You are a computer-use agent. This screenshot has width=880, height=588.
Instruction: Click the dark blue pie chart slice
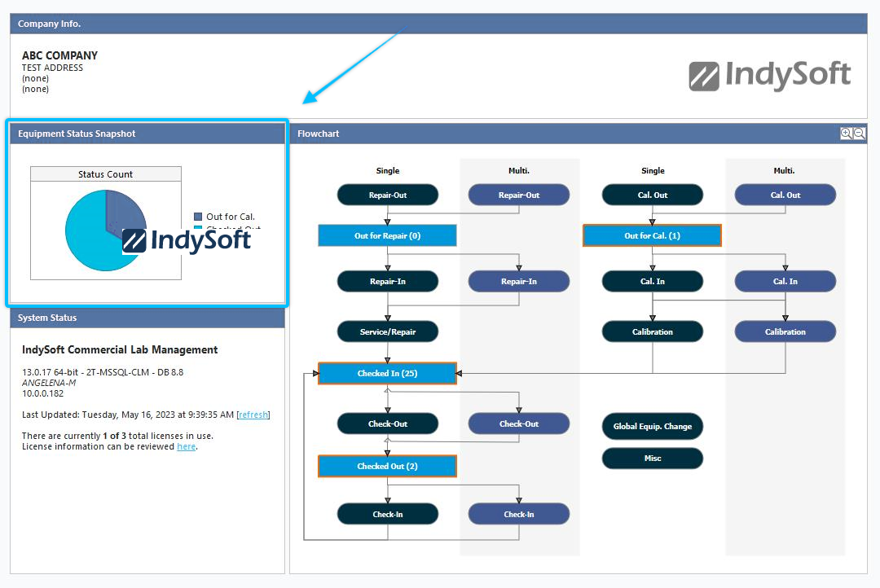[125, 210]
